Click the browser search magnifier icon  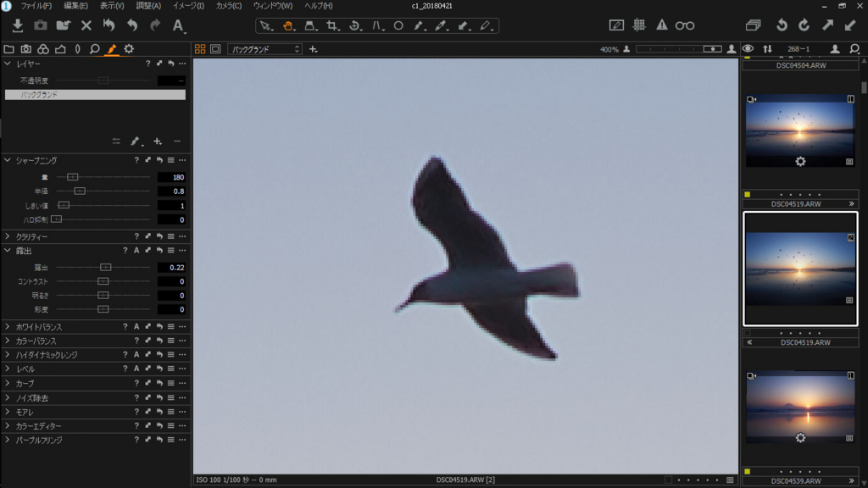click(854, 49)
